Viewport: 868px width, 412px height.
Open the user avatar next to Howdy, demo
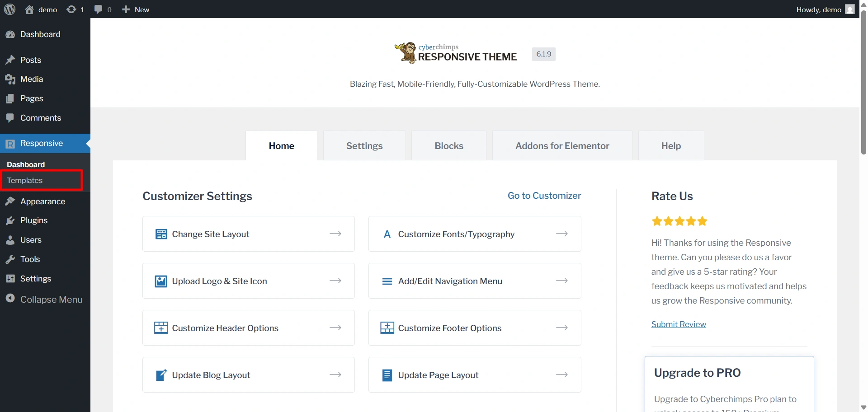(x=850, y=9)
